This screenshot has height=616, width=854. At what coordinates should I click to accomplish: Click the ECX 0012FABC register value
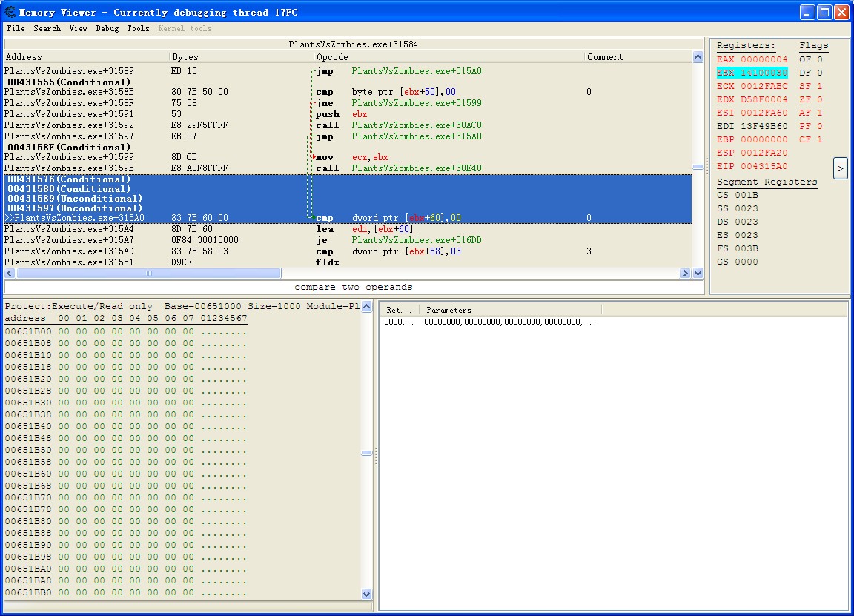pyautogui.click(x=752, y=86)
